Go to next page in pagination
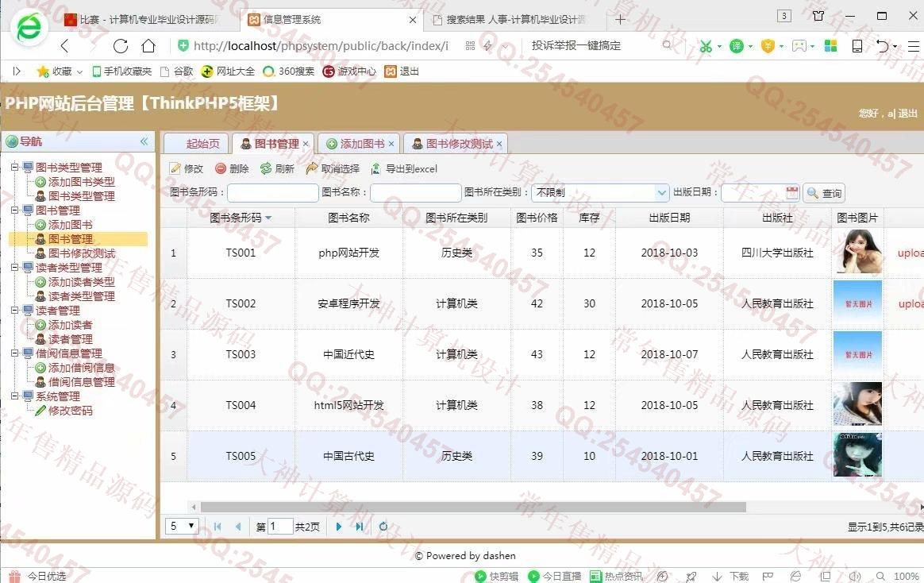924x583 pixels. pos(339,526)
